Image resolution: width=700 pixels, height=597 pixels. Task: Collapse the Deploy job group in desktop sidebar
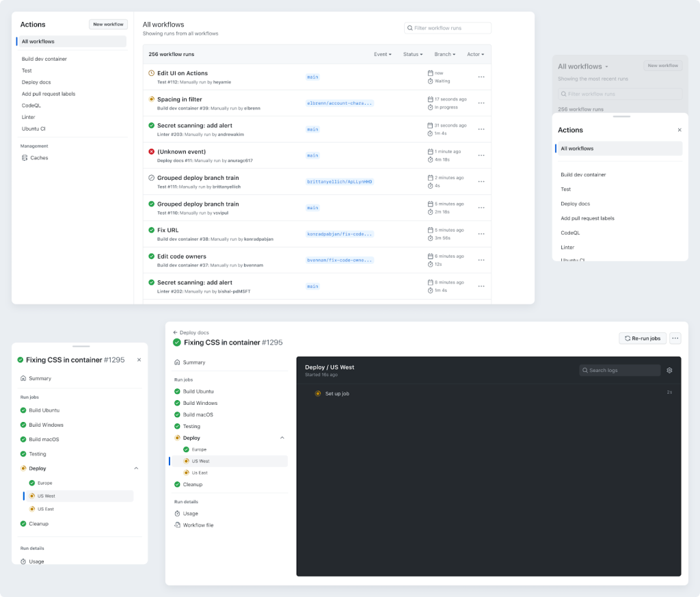[x=282, y=438]
